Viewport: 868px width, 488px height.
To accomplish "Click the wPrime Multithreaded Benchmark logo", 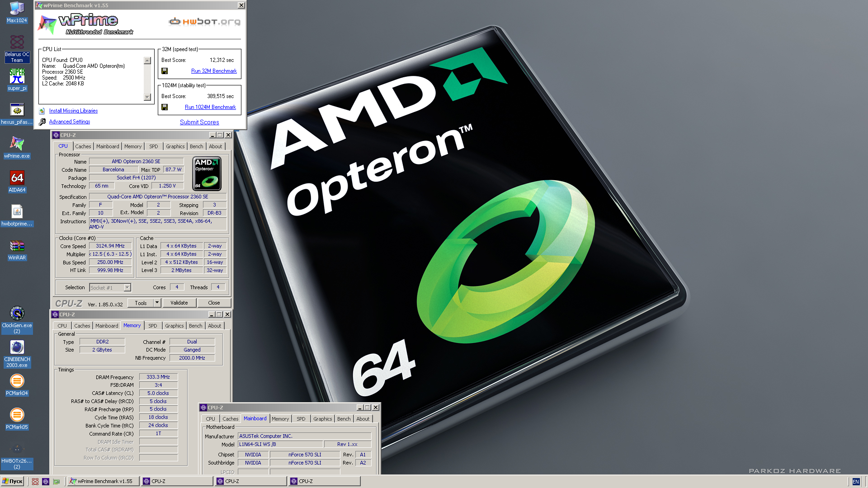I will point(86,24).
